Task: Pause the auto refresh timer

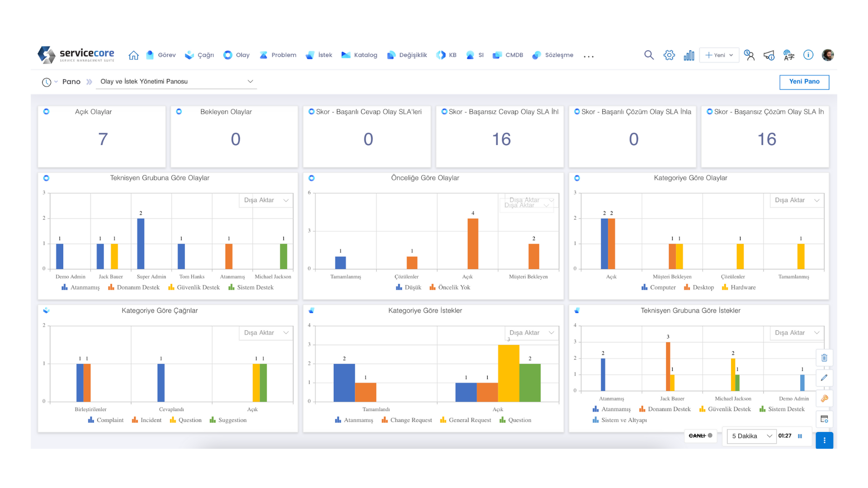Action: point(800,436)
